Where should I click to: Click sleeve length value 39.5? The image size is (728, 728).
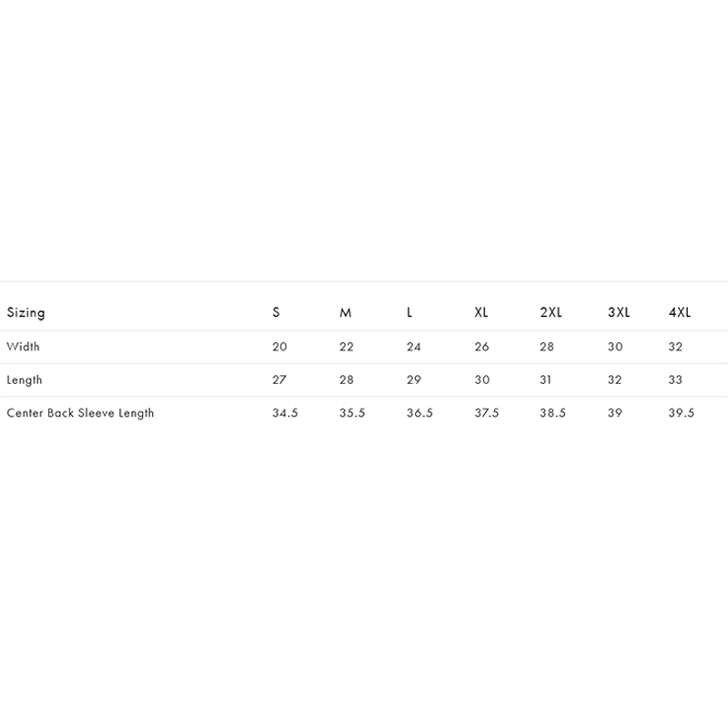(682, 413)
